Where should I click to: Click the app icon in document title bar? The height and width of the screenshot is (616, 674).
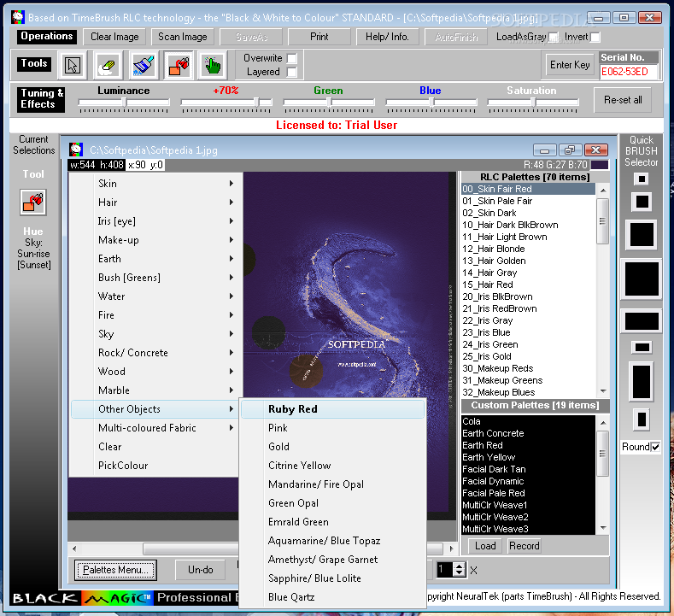pyautogui.click(x=76, y=150)
